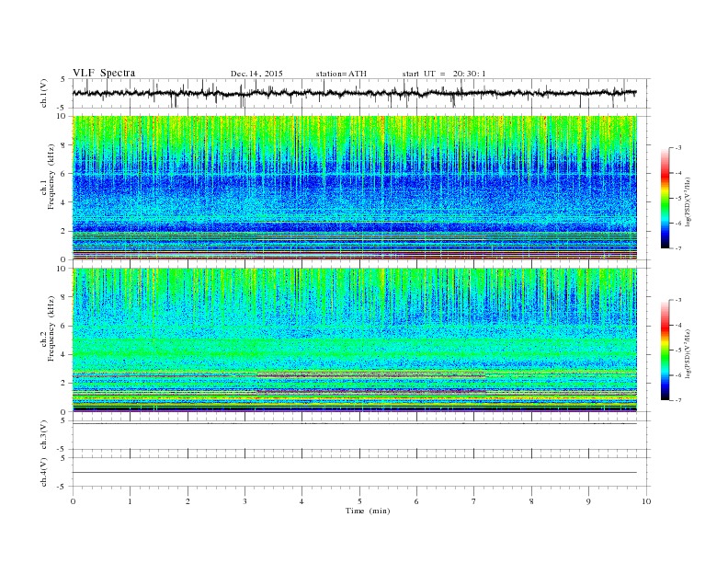
Task: Click the "station=ATH" header label
Action: [341, 74]
